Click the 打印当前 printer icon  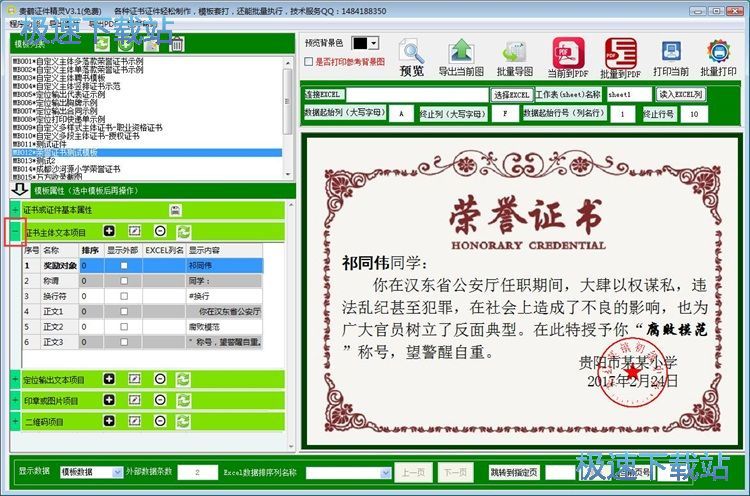[x=671, y=52]
